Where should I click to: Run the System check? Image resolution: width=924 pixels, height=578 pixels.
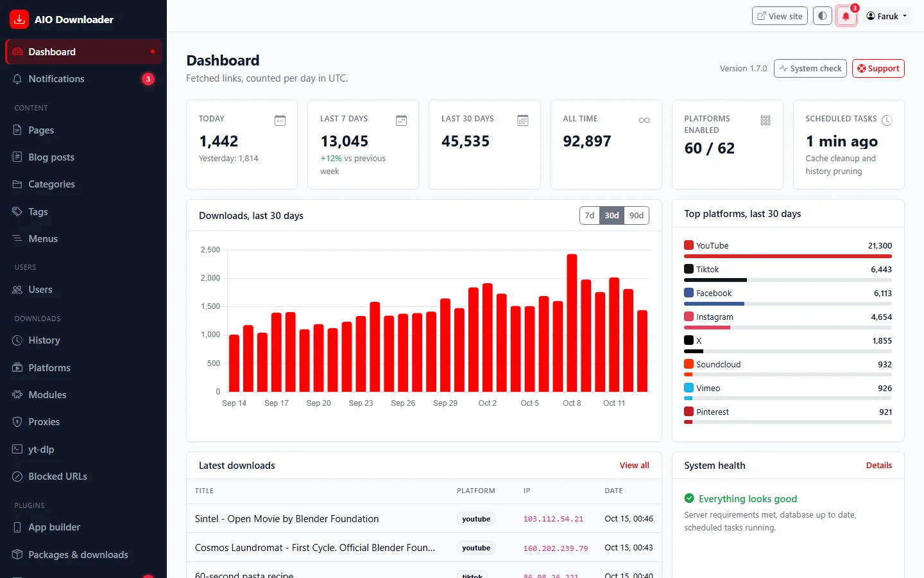tap(810, 68)
